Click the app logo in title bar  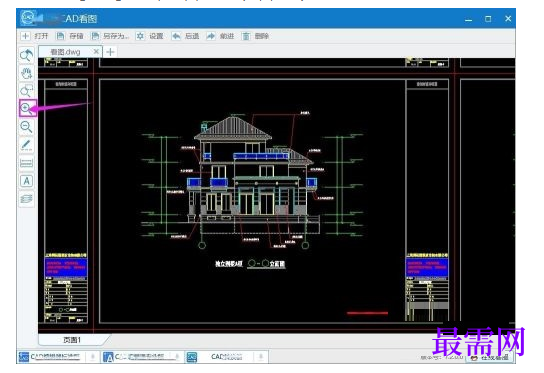coord(28,18)
